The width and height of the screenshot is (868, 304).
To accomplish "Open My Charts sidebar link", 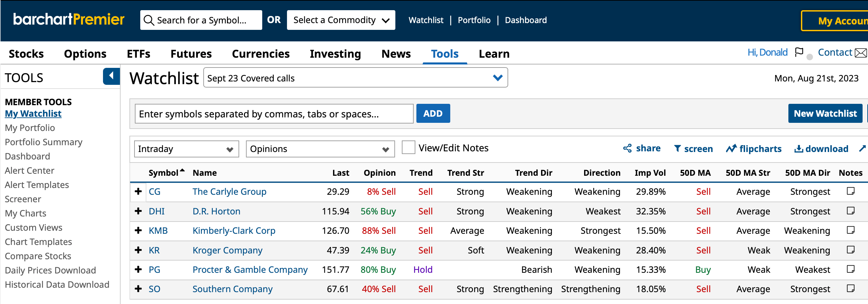I will point(25,213).
